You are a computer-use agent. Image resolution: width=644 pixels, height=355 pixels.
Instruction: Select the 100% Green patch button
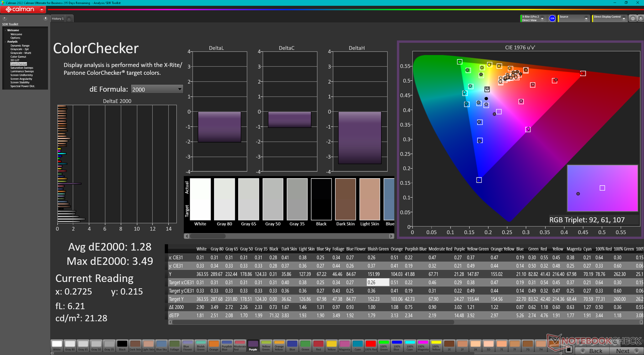[x=384, y=345]
